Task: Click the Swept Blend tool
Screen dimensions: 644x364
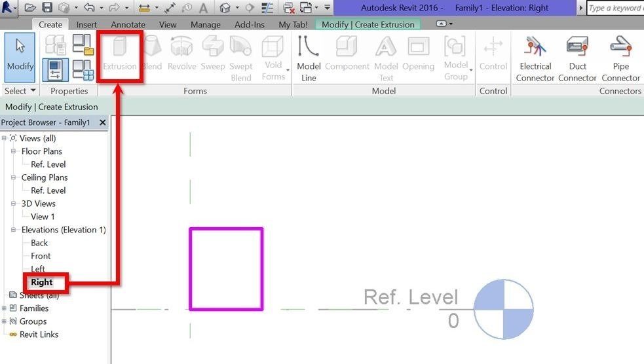Action: tap(240, 59)
